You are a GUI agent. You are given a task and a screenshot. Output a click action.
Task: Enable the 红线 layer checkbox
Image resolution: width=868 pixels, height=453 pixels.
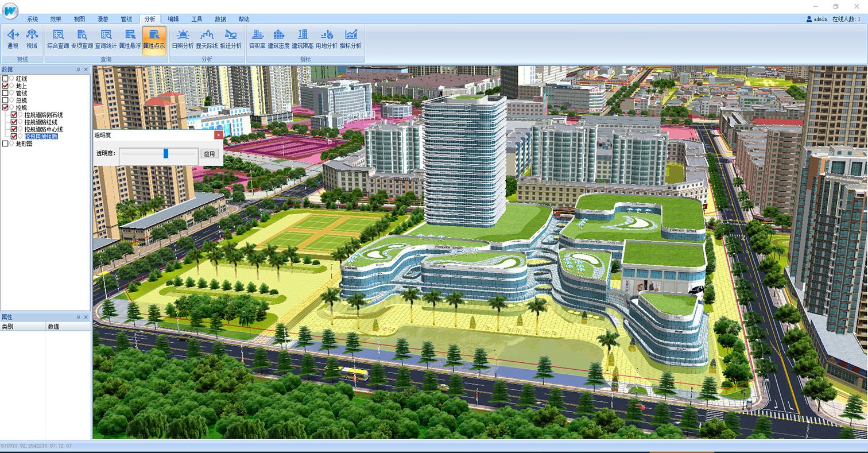point(5,79)
